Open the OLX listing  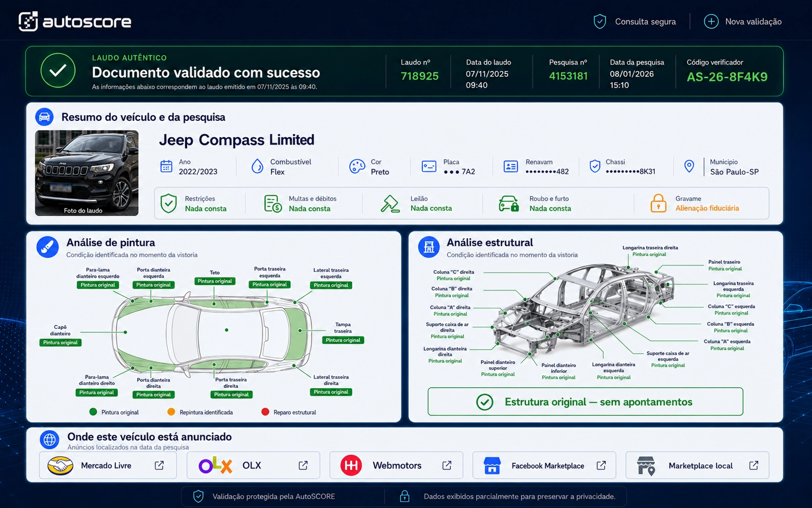click(253, 465)
